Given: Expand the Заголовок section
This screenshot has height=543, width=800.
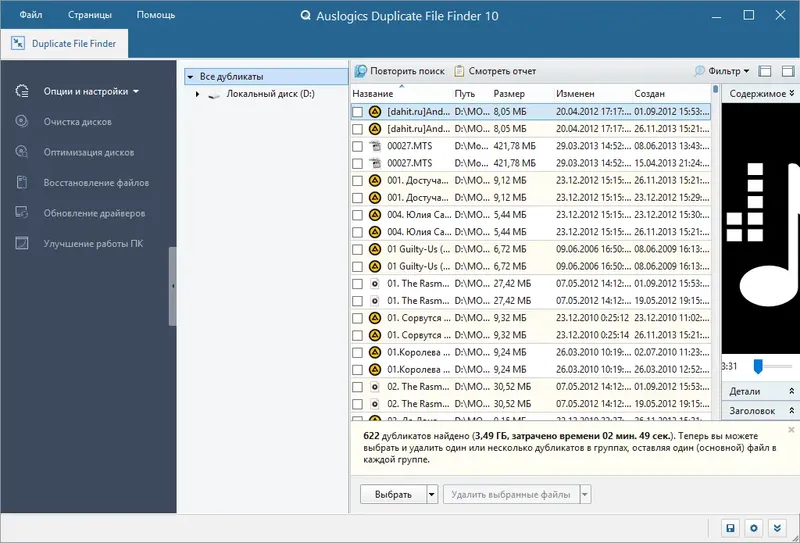Looking at the screenshot, I should tap(791, 410).
